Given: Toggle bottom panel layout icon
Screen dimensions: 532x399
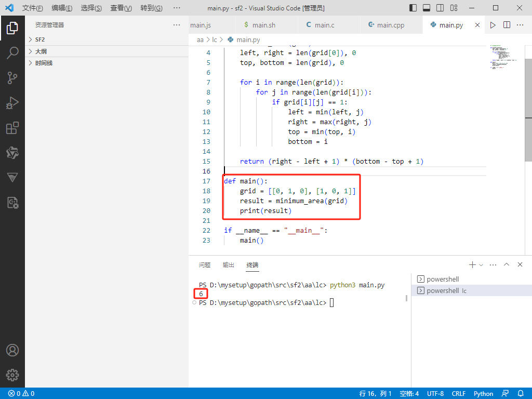Looking at the screenshot, I should click(427, 8).
